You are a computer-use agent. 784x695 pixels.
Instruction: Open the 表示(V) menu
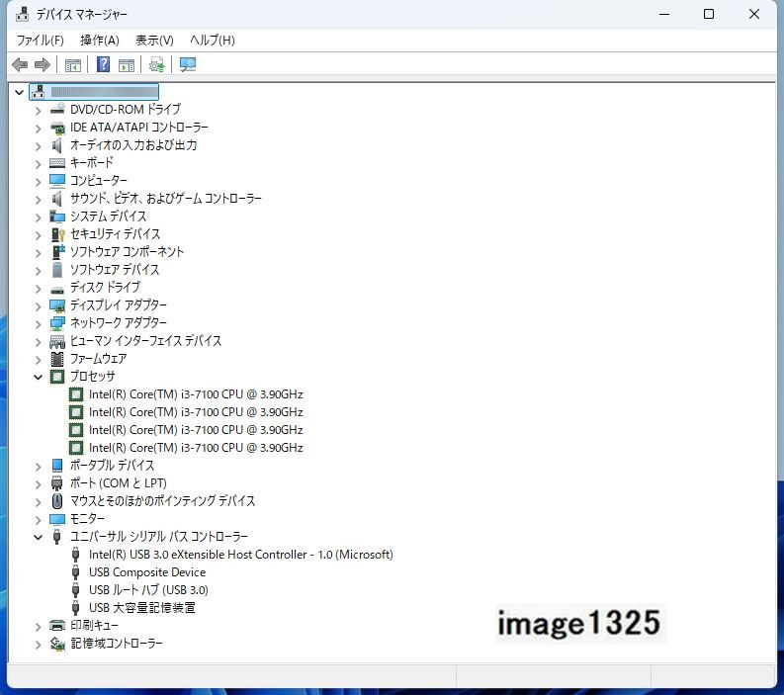154,40
